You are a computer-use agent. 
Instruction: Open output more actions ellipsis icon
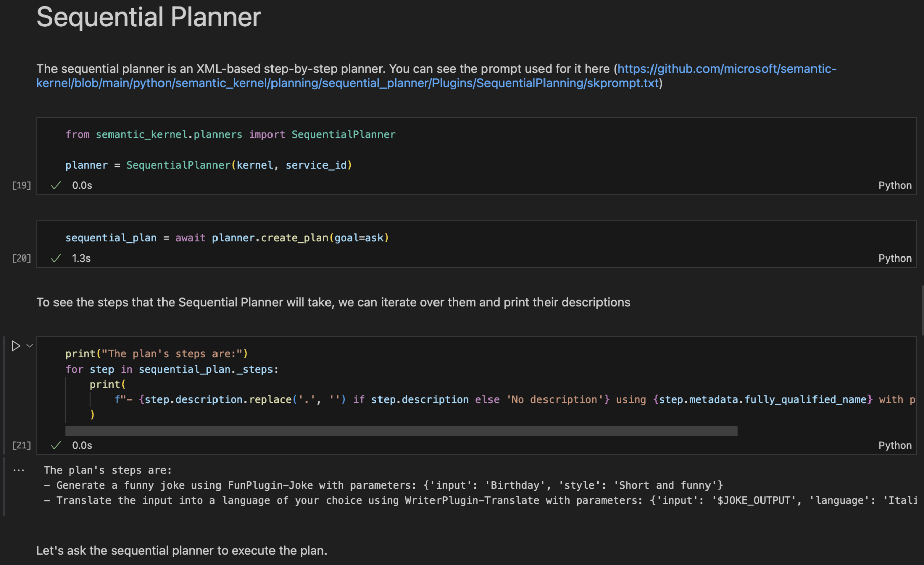click(19, 470)
